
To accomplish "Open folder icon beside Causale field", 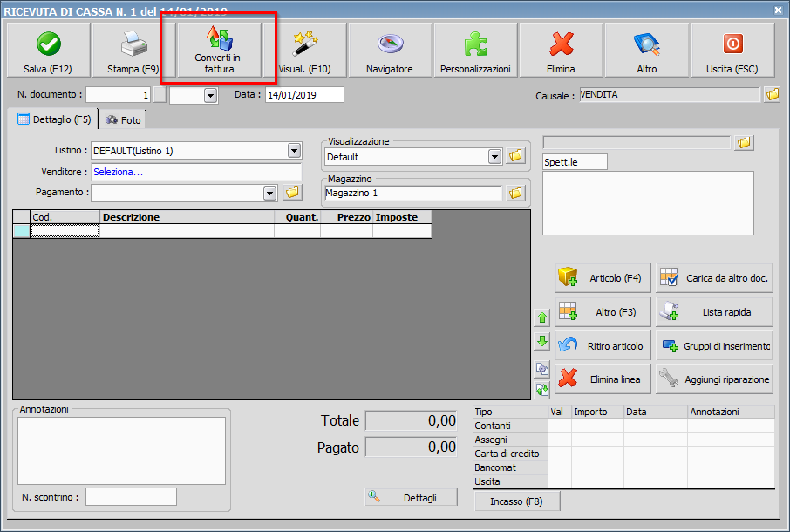I will tap(772, 94).
